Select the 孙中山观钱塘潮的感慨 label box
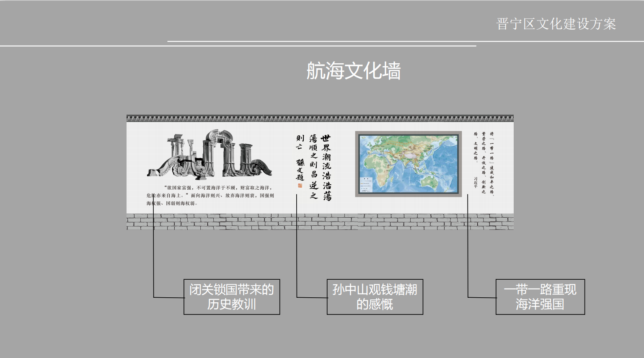 375,297
